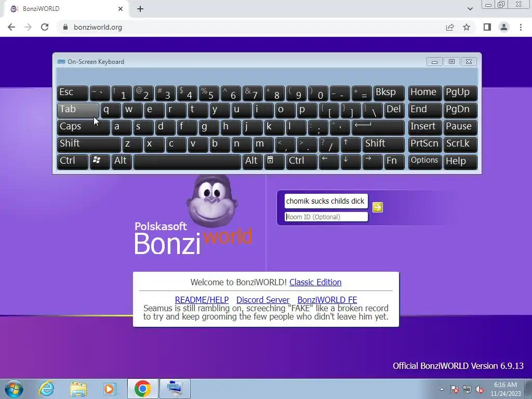
Task: Open the Chrome profile avatar
Action: coord(504,27)
